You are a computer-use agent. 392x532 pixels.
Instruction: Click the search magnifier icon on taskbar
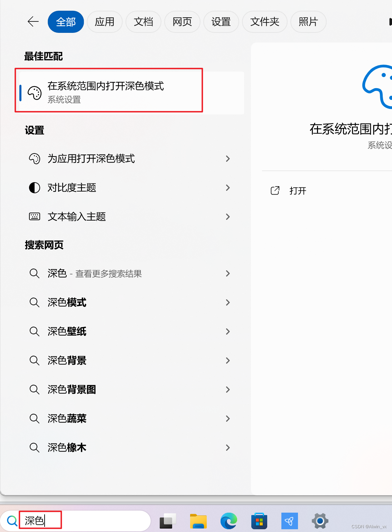pyautogui.click(x=12, y=521)
